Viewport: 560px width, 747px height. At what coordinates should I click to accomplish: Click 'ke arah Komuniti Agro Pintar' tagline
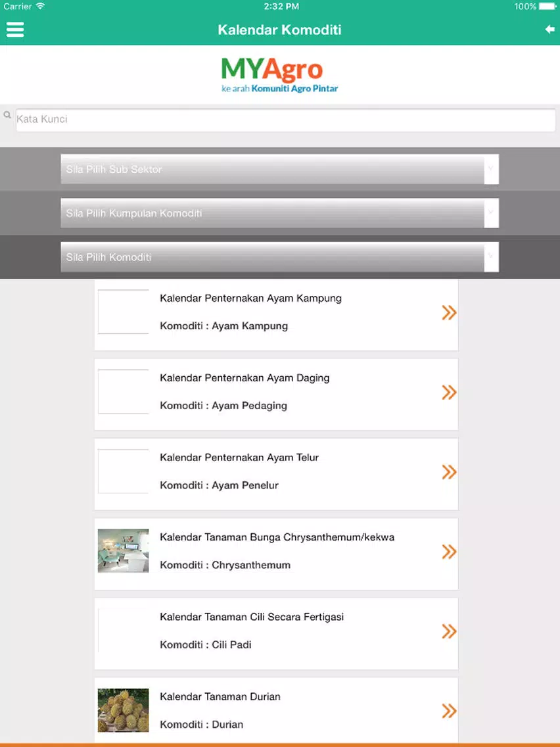click(x=279, y=89)
